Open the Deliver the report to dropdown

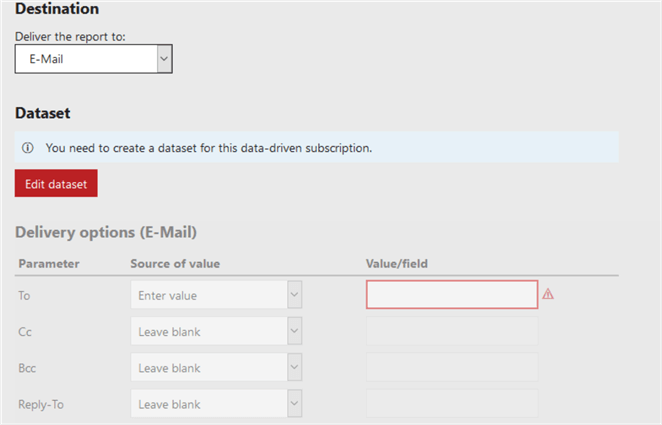tap(94, 60)
